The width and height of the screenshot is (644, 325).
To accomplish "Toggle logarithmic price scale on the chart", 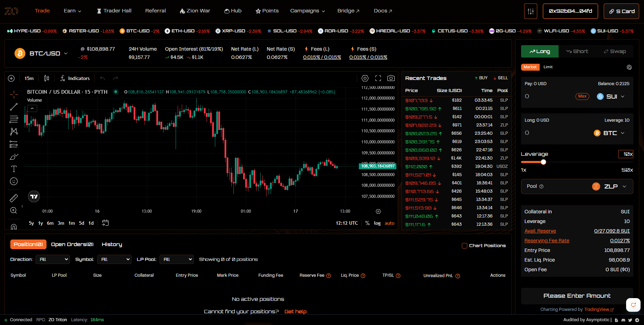I will click(x=377, y=223).
